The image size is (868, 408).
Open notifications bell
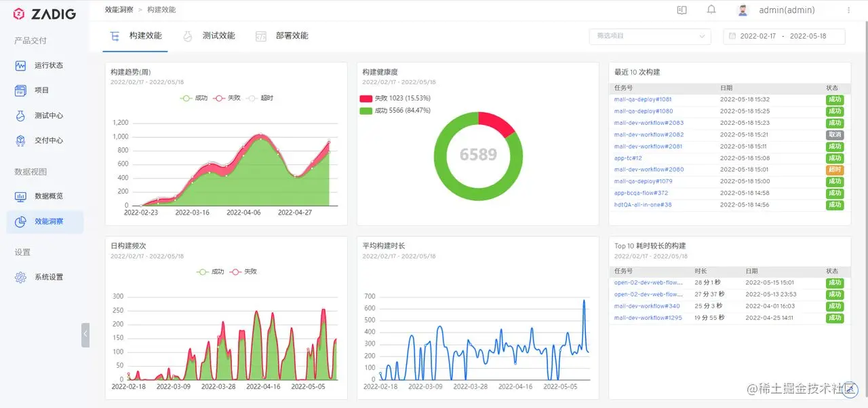711,10
